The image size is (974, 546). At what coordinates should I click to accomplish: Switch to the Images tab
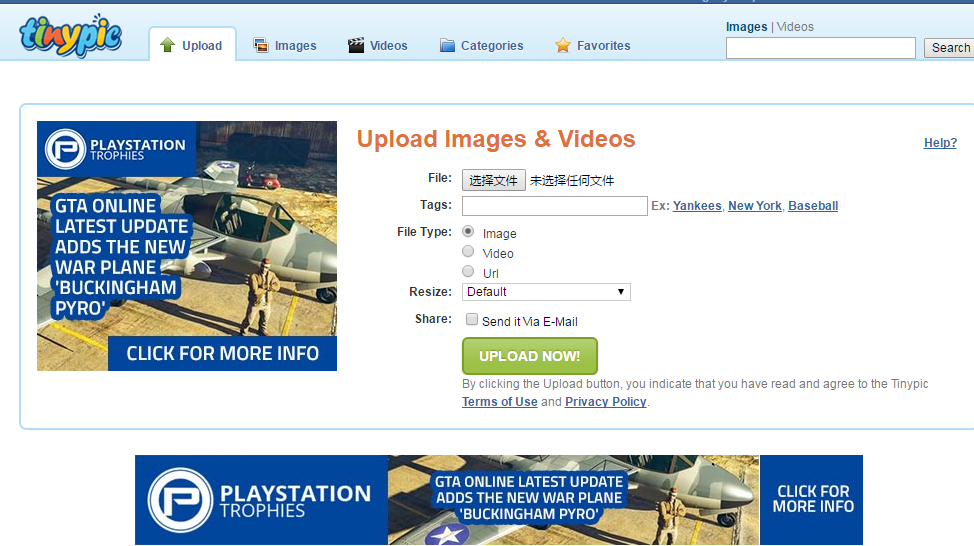point(285,45)
